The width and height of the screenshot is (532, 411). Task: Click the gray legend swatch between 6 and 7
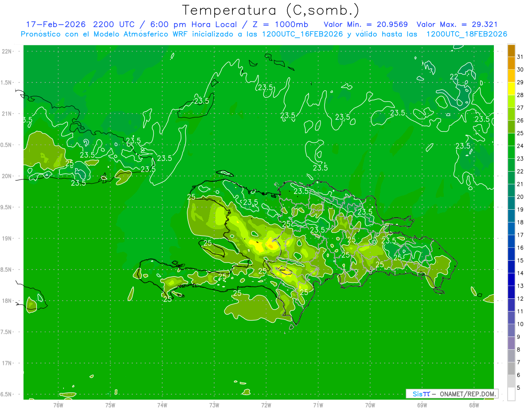tap(511, 368)
